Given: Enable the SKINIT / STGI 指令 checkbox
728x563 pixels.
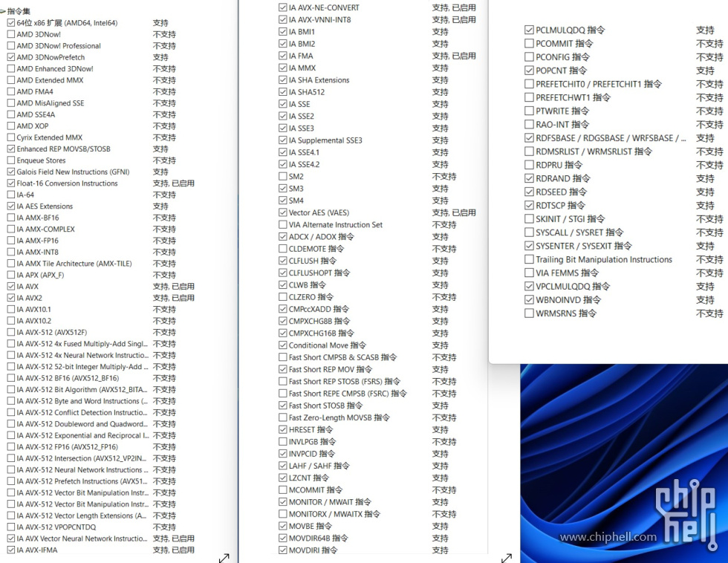Looking at the screenshot, I should click(x=529, y=218).
